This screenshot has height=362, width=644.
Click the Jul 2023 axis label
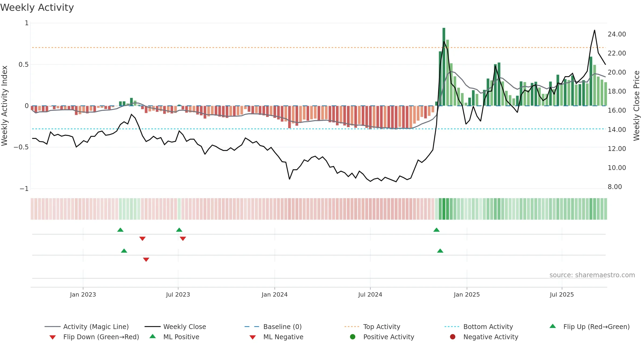[x=178, y=294]
